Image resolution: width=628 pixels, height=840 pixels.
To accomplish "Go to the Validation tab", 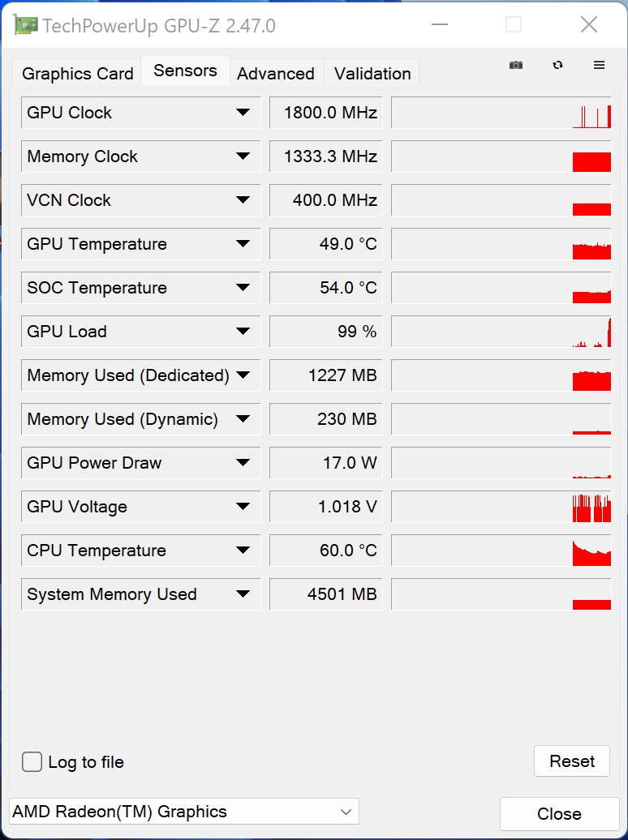I will coord(372,74).
